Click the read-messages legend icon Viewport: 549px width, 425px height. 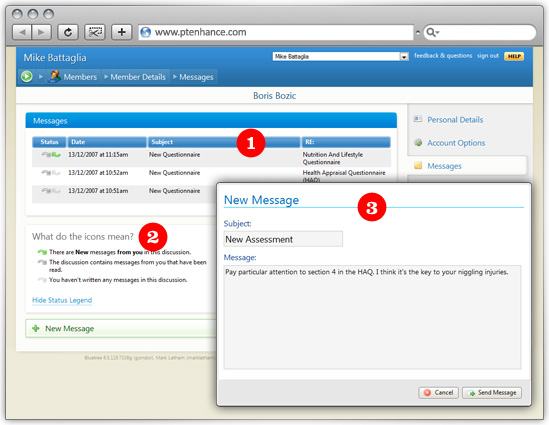pos(42,262)
